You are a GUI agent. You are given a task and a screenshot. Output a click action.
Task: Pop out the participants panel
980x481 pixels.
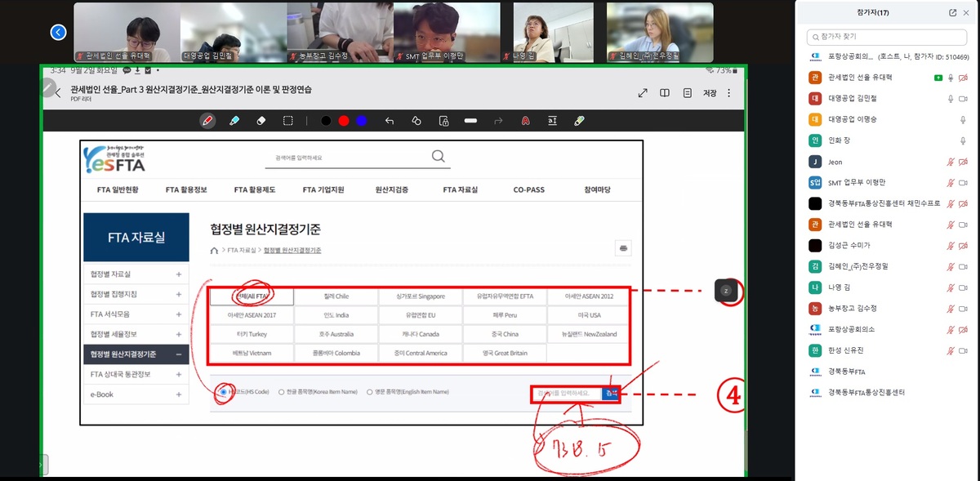click(x=952, y=12)
